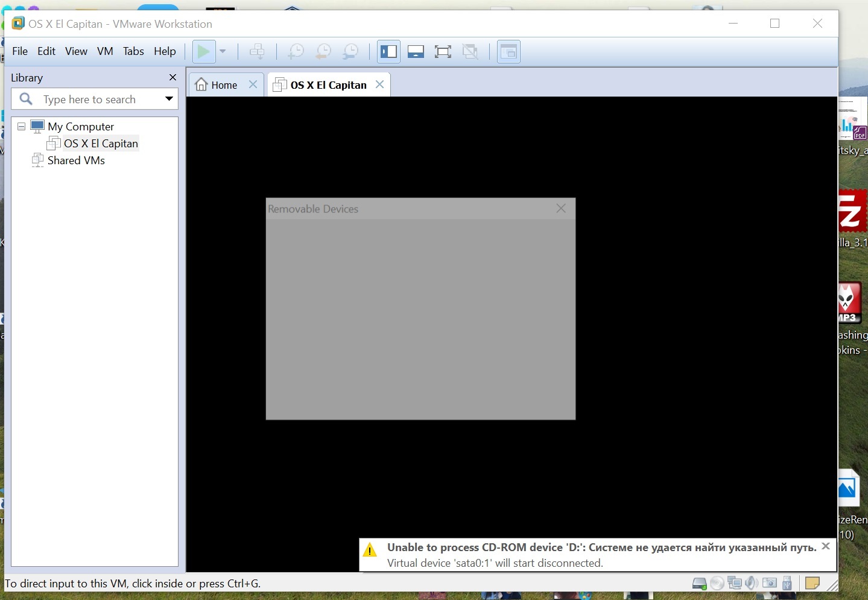Open the File menu
The height and width of the screenshot is (600, 868).
click(x=20, y=51)
